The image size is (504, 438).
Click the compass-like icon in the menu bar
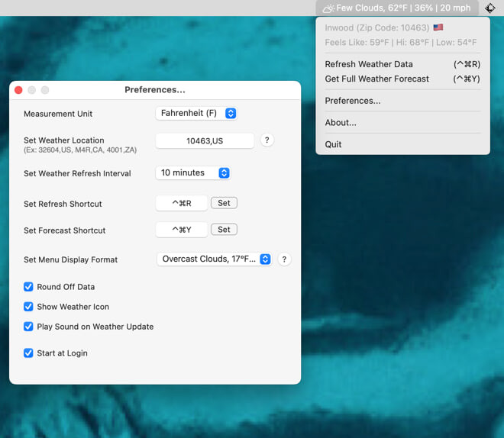489,8
